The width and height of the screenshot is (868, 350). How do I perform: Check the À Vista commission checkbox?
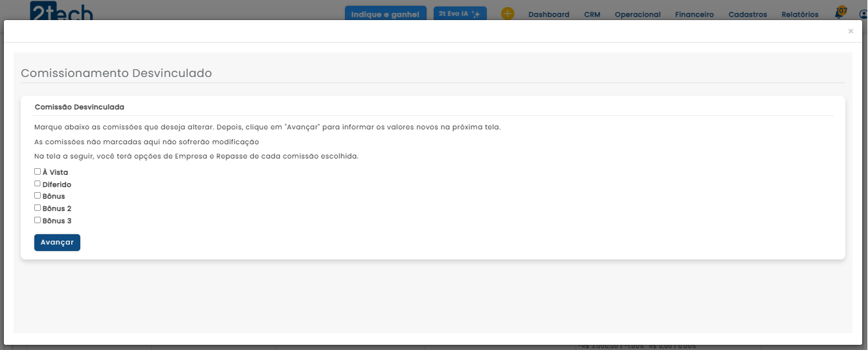[x=38, y=172]
